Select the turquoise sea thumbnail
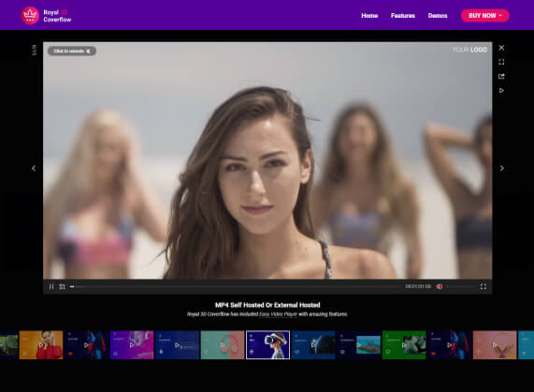 [358, 344]
